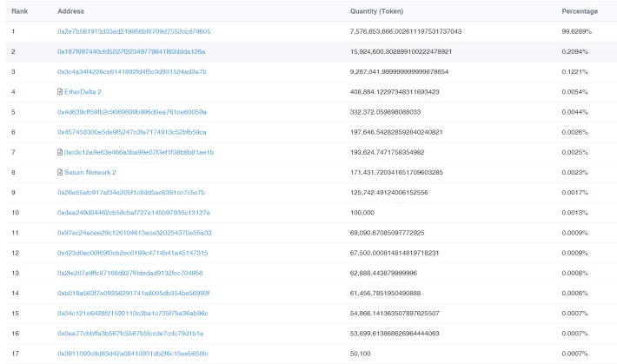This screenshot has width=617, height=364.
Task: Open rank 1 holder address 0x2e7b561913
Action: (x=134, y=31)
